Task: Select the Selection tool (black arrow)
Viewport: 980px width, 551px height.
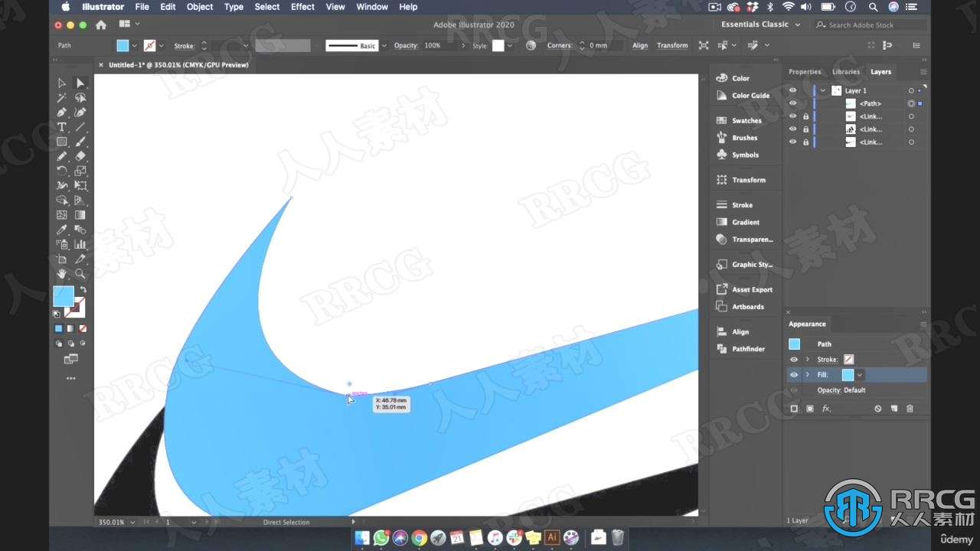Action: (62, 83)
